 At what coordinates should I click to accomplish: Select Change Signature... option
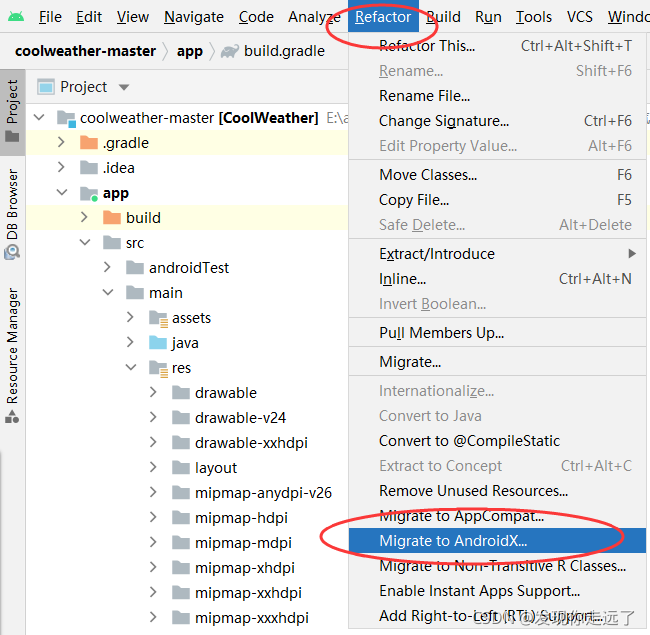point(497,121)
